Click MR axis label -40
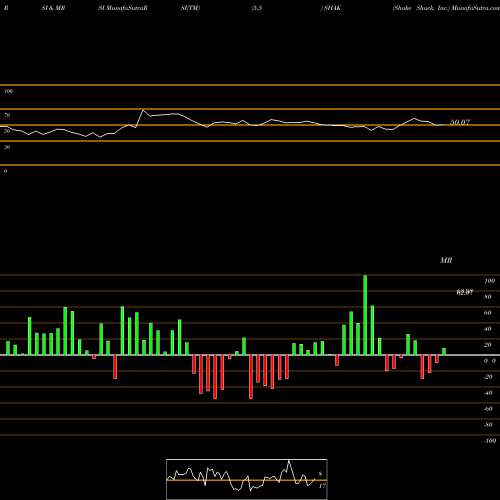 tap(488, 393)
